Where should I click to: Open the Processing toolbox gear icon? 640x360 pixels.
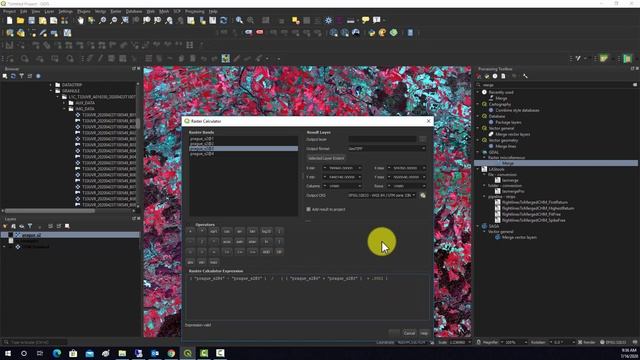pos(328,20)
